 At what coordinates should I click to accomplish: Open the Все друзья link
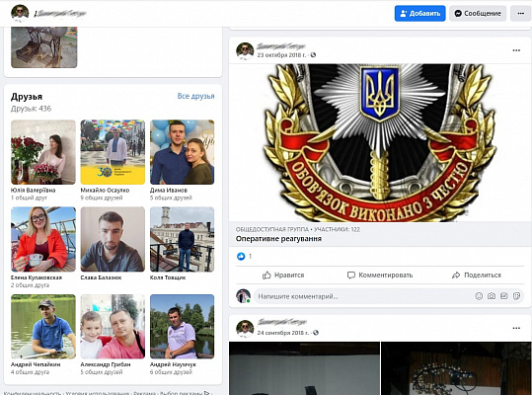point(195,96)
